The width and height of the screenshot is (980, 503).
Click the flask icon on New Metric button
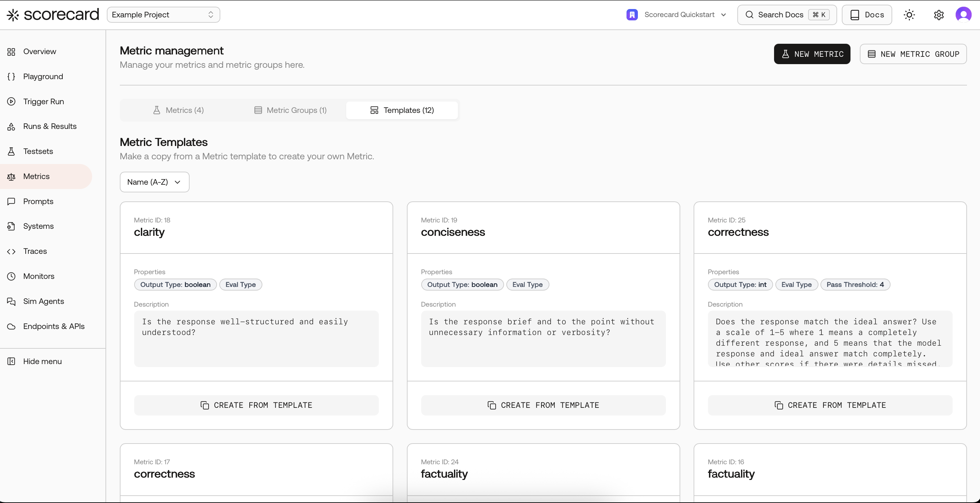click(x=785, y=54)
